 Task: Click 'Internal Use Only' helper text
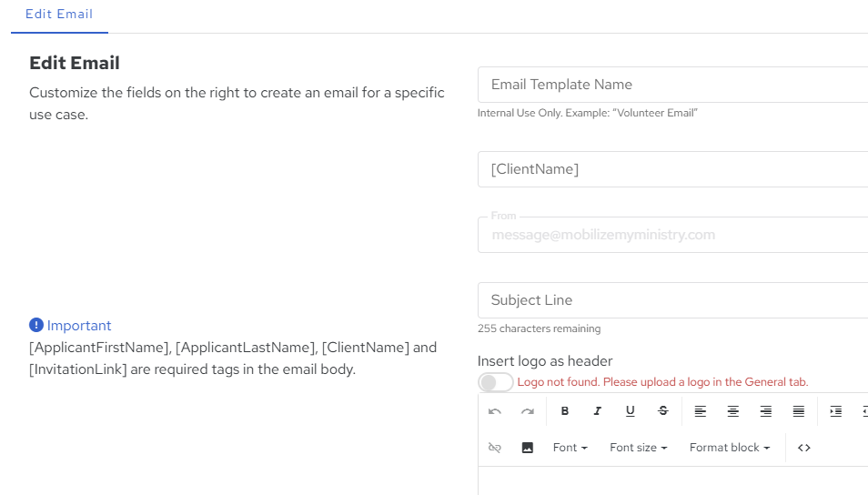[588, 113]
